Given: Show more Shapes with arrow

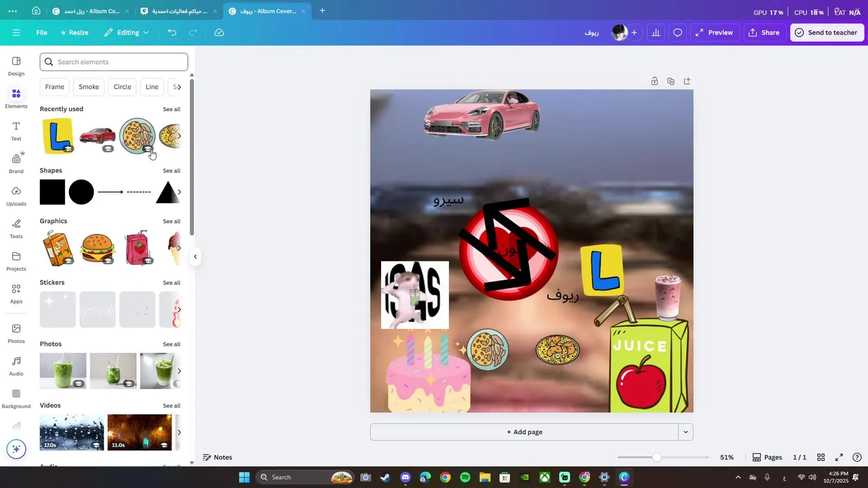Looking at the screenshot, I should (x=179, y=192).
